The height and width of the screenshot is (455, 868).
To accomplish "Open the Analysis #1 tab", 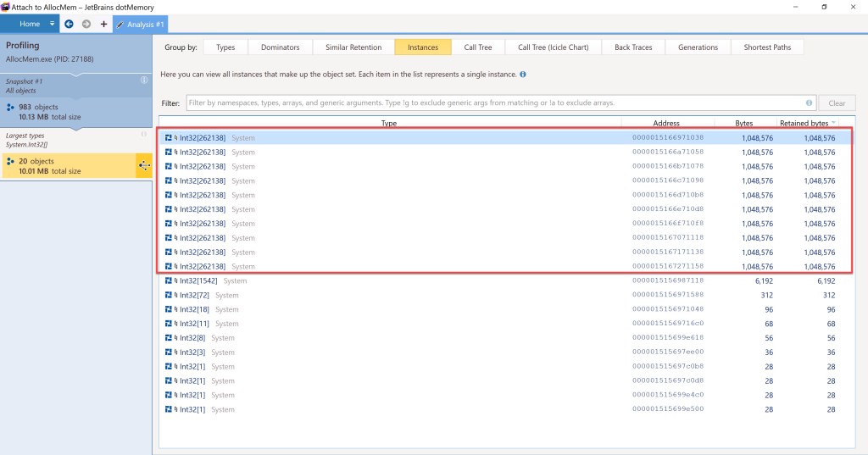I will [141, 24].
